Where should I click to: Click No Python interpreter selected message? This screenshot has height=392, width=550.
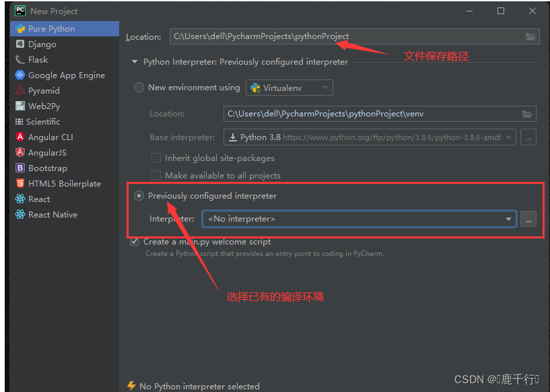[x=199, y=386]
